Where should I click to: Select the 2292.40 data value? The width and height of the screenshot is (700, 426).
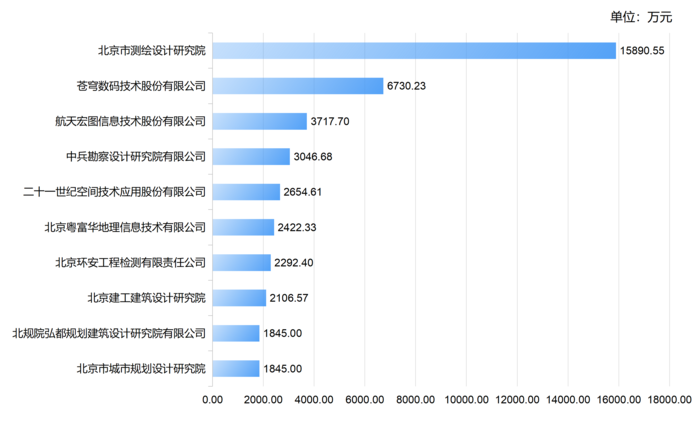tap(294, 263)
